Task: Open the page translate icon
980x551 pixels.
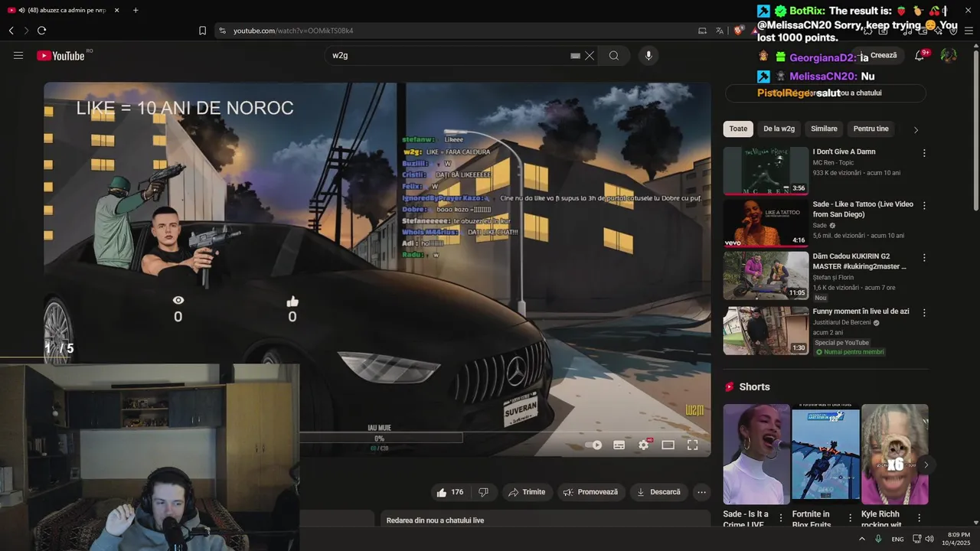Action: click(x=720, y=31)
